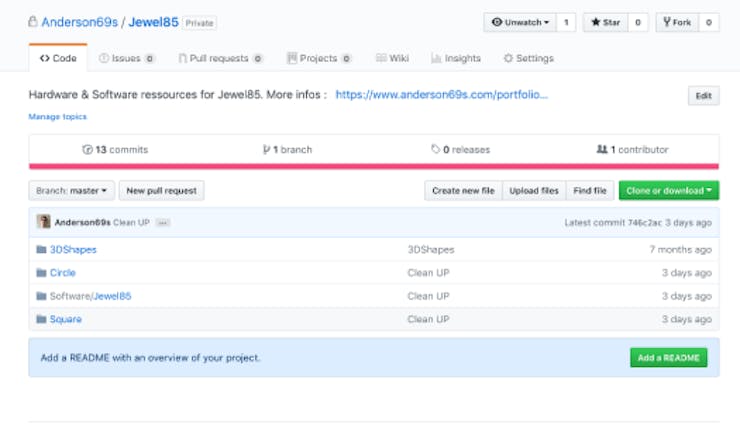Open the Clean UP commit in Square row
The width and height of the screenshot is (740, 438).
pos(429,319)
